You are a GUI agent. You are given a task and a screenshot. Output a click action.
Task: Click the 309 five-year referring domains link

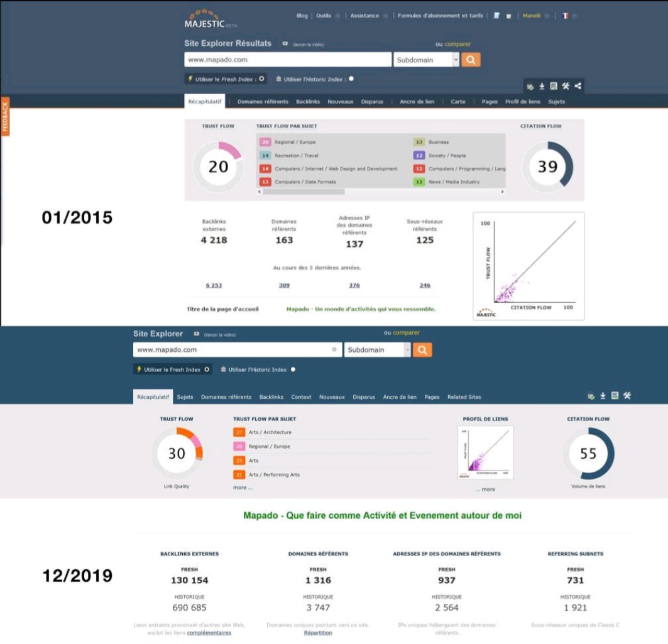click(284, 285)
